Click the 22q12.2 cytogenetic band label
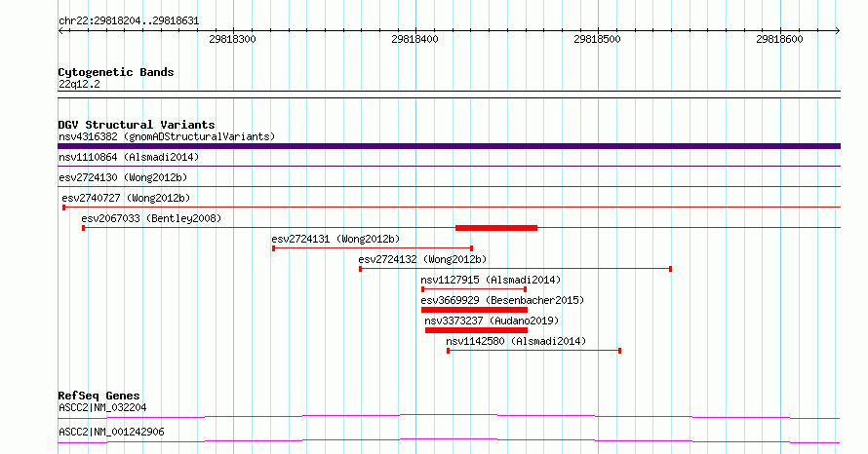This screenshot has width=868, height=454. click(79, 84)
